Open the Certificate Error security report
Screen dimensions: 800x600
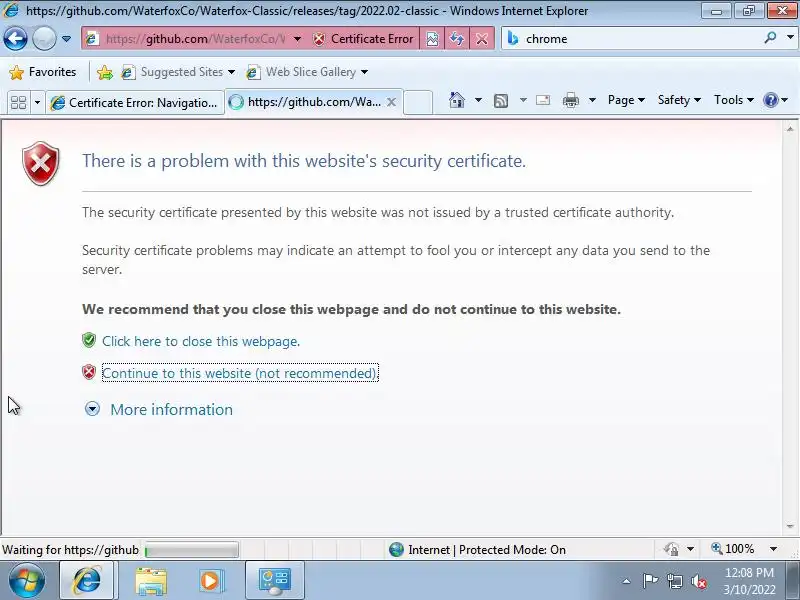click(x=363, y=39)
